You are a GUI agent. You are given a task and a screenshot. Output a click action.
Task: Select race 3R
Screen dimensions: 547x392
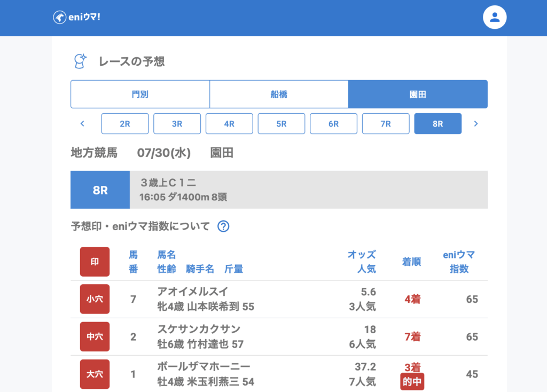tap(177, 124)
